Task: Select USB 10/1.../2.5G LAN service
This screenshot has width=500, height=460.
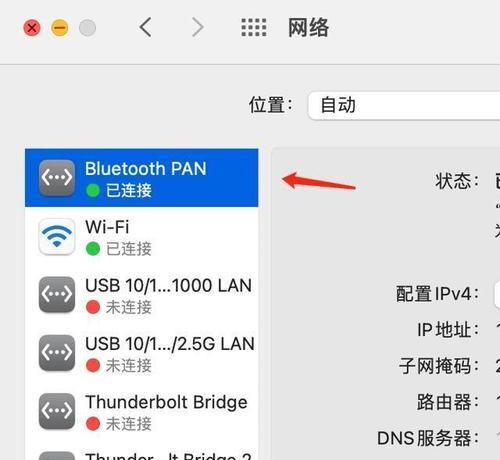Action: click(142, 353)
